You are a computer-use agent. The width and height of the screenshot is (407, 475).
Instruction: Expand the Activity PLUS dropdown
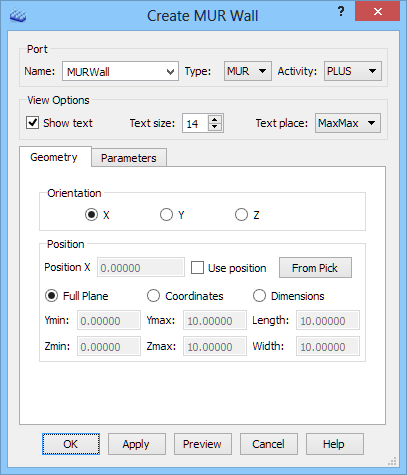coord(353,71)
